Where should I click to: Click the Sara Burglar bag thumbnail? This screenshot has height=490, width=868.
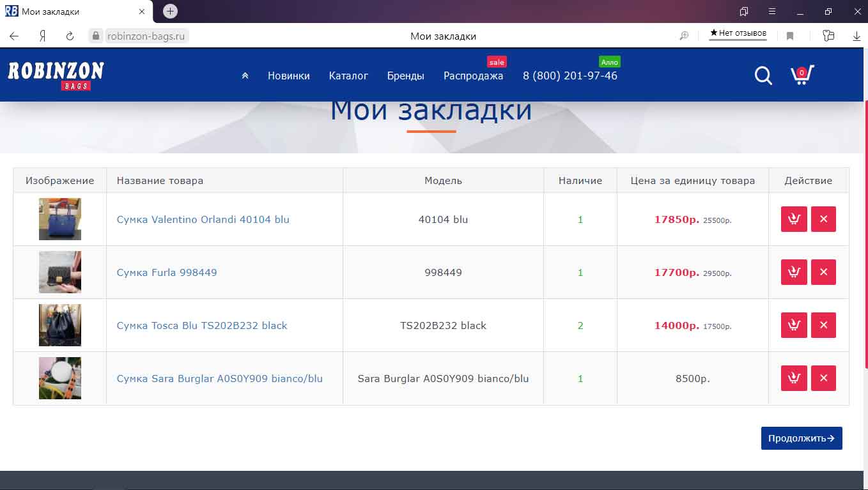60,378
